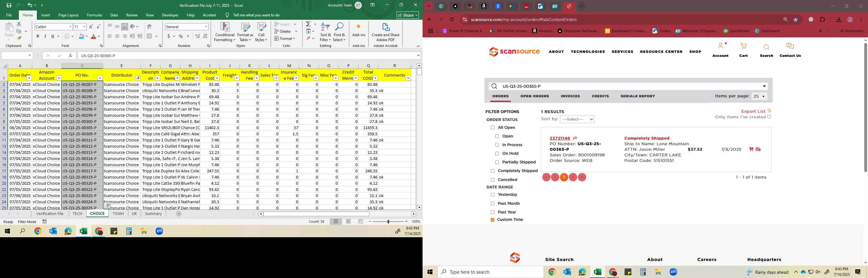Click the Italic formatting icon in Excel
868x278 pixels.
(x=45, y=36)
